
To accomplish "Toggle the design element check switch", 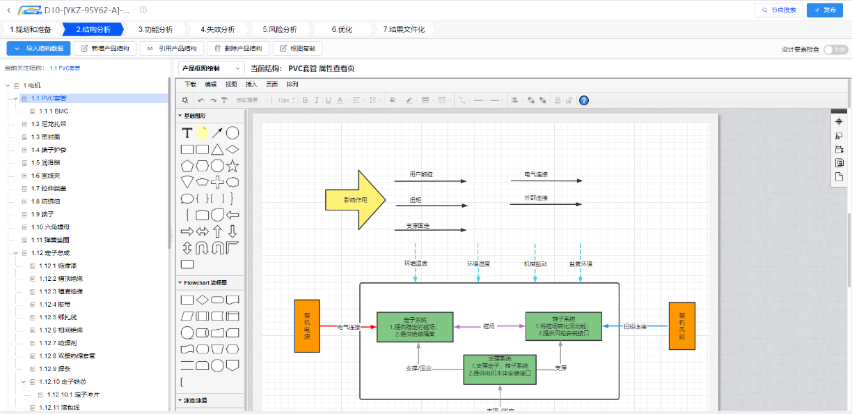I will click(834, 49).
